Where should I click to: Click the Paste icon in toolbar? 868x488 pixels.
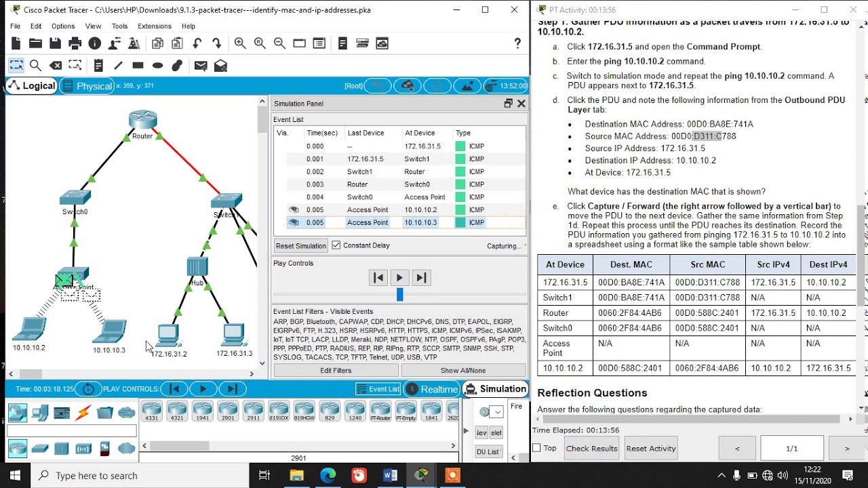[x=177, y=43]
